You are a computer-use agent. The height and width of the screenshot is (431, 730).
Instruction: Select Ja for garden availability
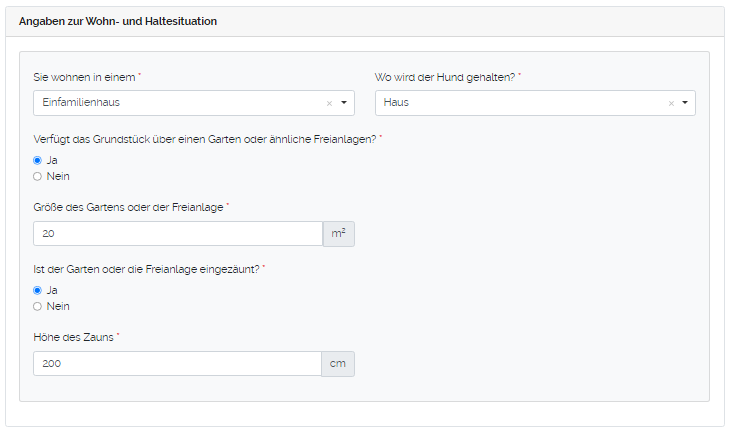[38, 160]
